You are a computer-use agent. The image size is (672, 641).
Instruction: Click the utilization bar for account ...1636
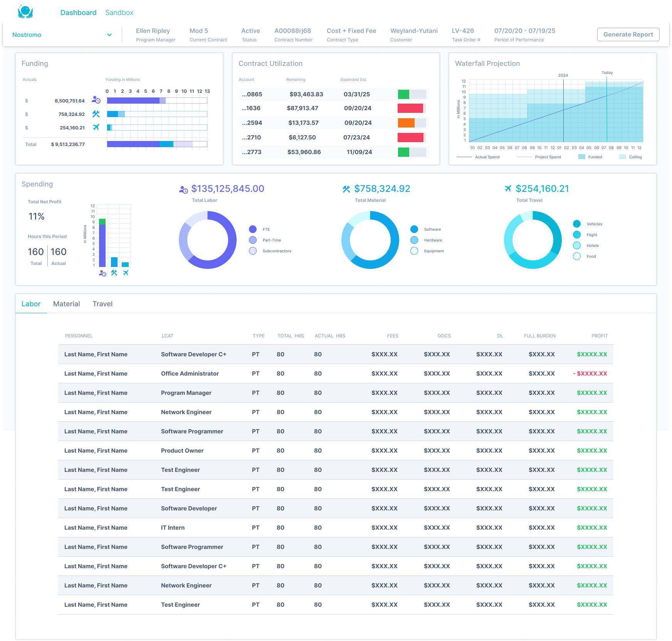tap(412, 108)
